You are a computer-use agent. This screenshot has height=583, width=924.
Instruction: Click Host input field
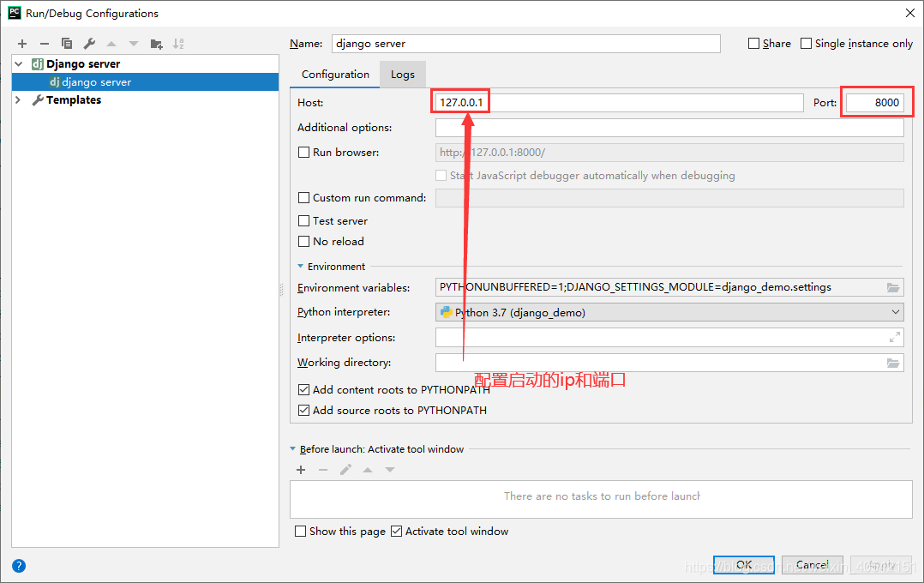(620, 103)
